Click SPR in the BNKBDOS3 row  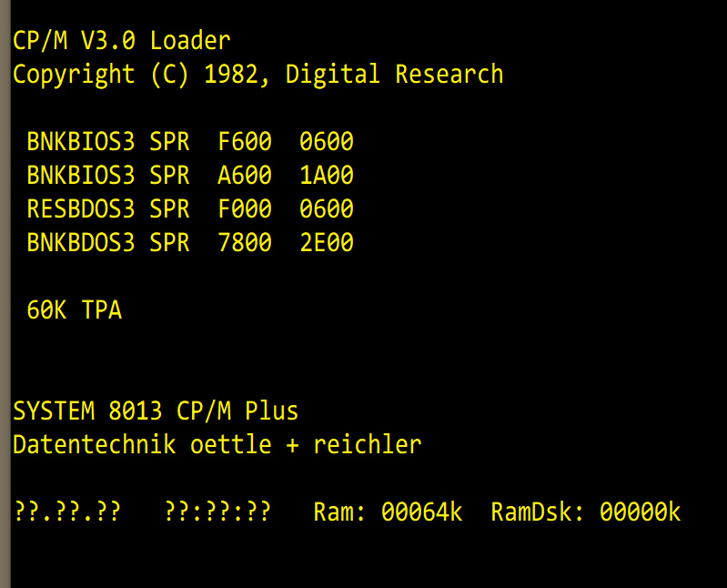tap(169, 243)
